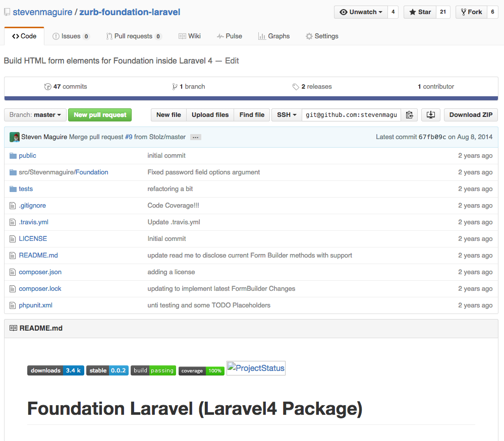Screen dimensions: 504x441
Task: Click the clone in desktop download icon
Action: tap(431, 115)
